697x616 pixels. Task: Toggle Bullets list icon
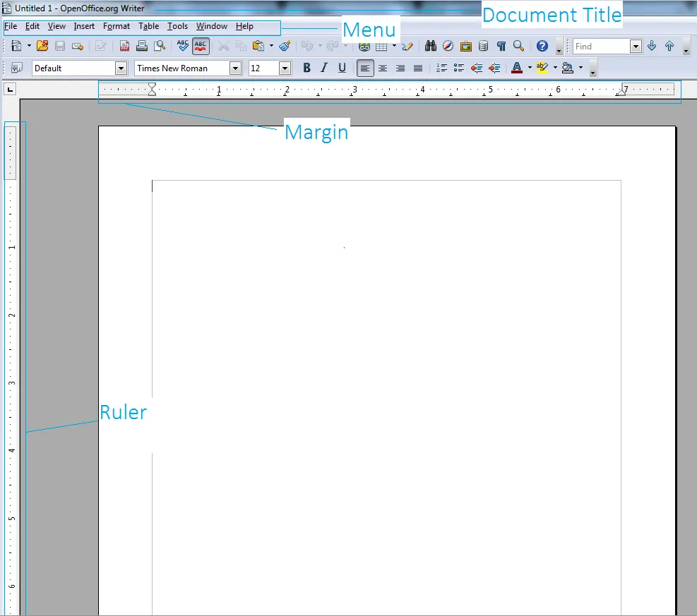coord(459,68)
